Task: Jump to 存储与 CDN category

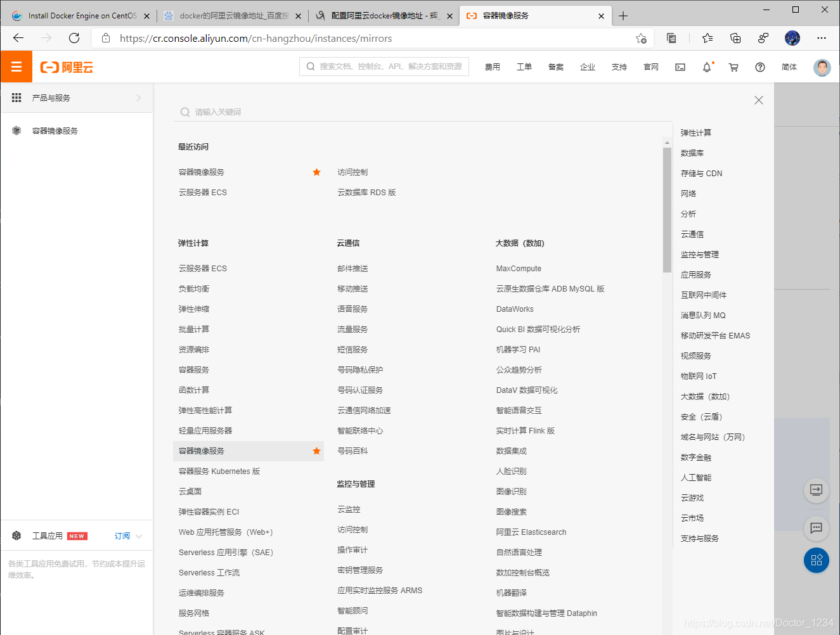Action: pos(701,174)
